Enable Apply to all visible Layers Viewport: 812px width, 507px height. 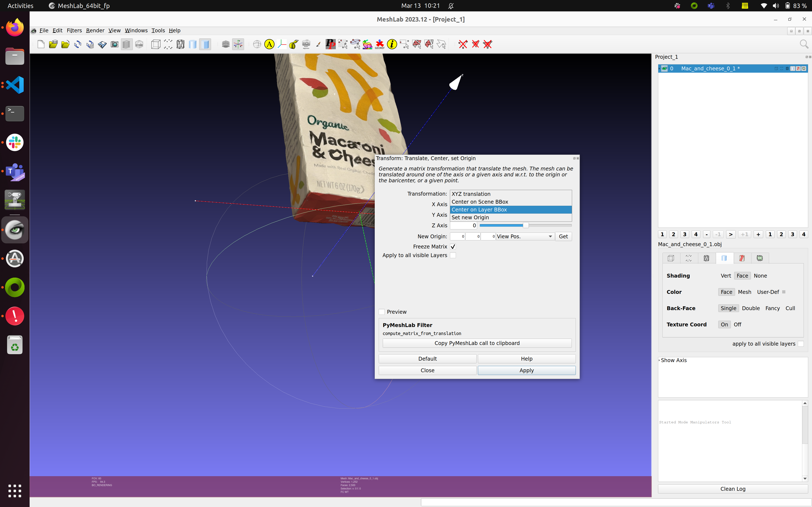coord(453,255)
